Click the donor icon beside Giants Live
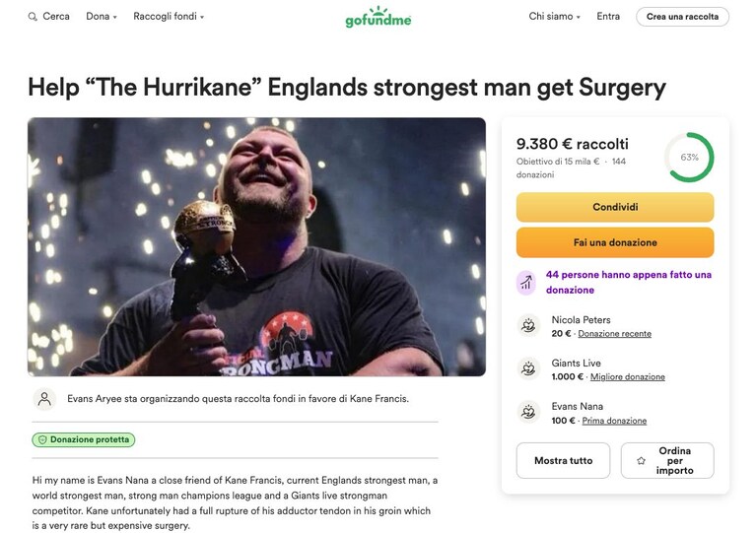The image size is (756, 533). click(x=528, y=369)
